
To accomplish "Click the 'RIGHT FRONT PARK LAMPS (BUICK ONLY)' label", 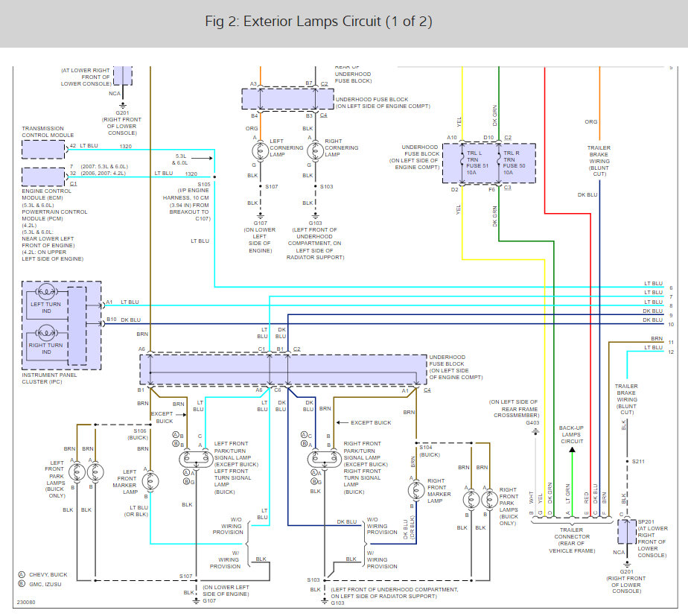I will pos(509,507).
